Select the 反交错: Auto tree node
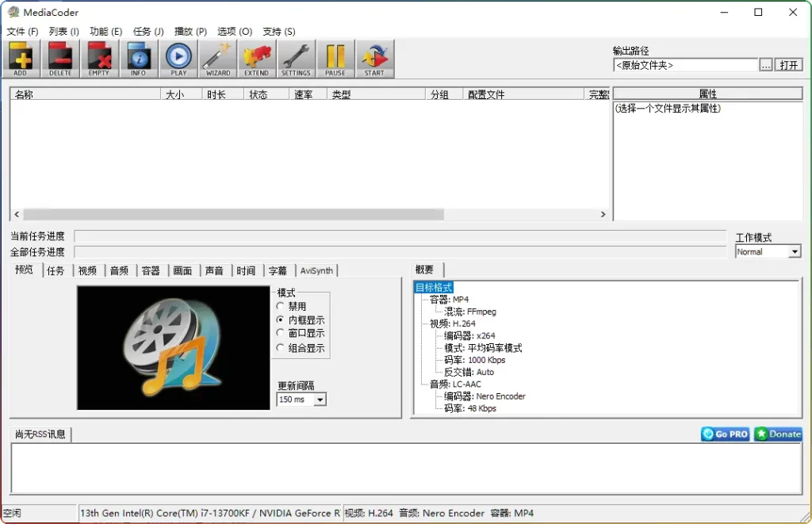The image size is (812, 524). [x=469, y=372]
